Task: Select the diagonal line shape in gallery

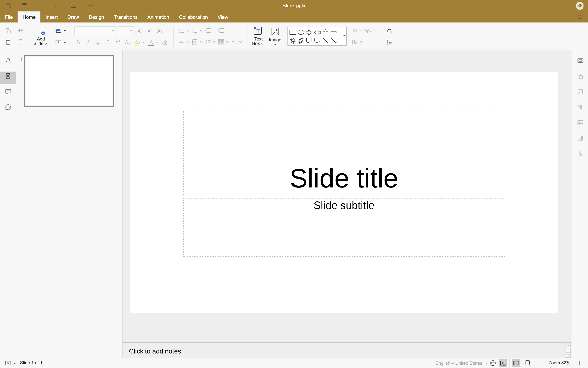Action: pos(326,41)
